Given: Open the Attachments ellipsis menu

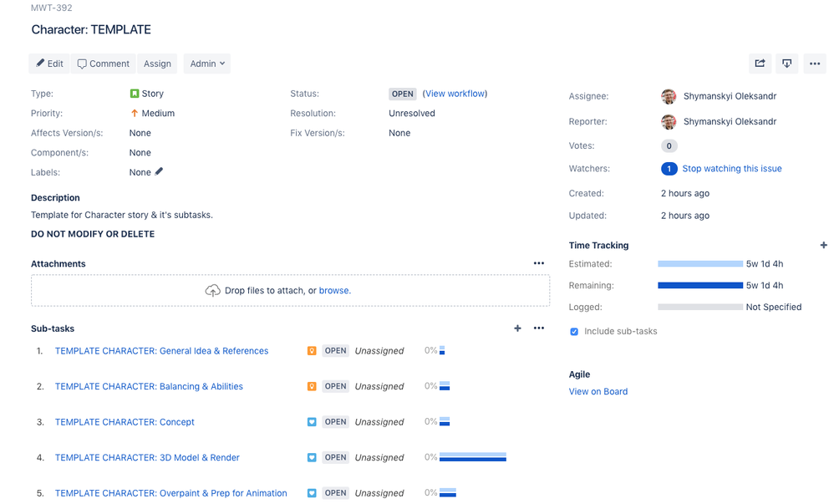Looking at the screenshot, I should click(x=539, y=263).
